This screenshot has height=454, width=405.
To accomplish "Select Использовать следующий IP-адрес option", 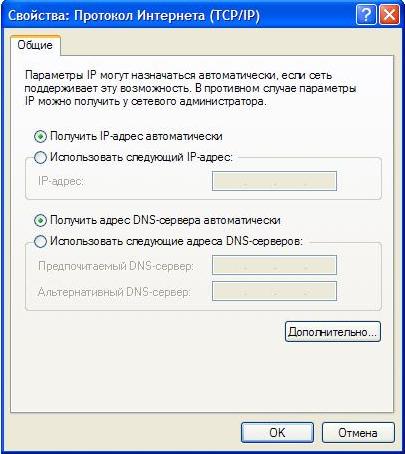I will pos(40,157).
